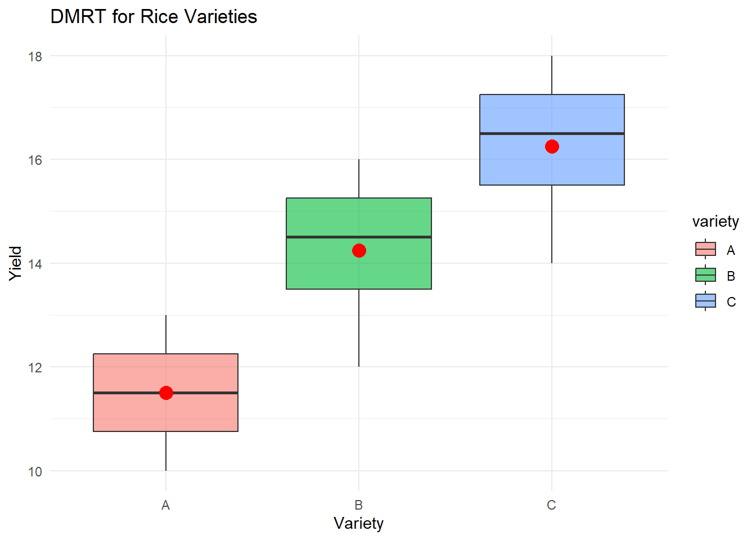Image resolution: width=756 pixels, height=540 pixels.
Task: Select the red mean dot of variety C
Action: coord(552,146)
